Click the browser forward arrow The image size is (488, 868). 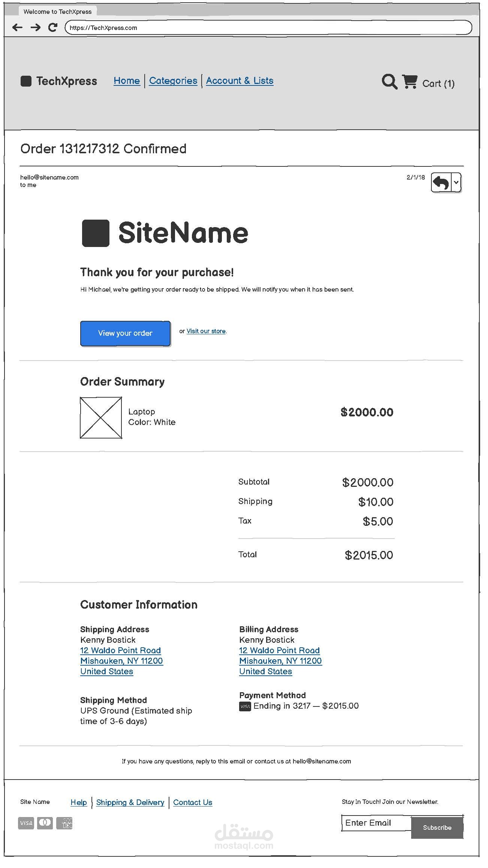click(36, 27)
